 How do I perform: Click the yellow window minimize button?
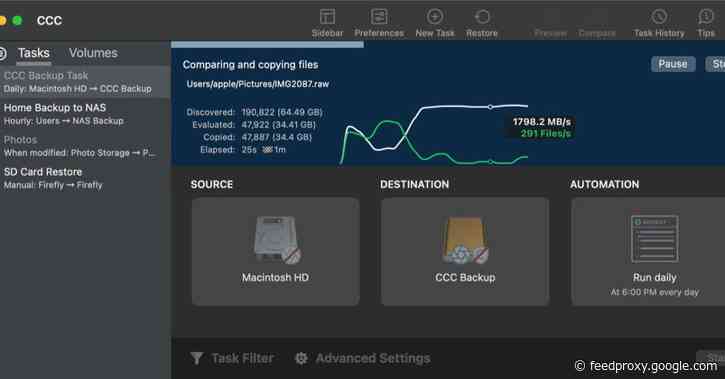(x=2, y=20)
